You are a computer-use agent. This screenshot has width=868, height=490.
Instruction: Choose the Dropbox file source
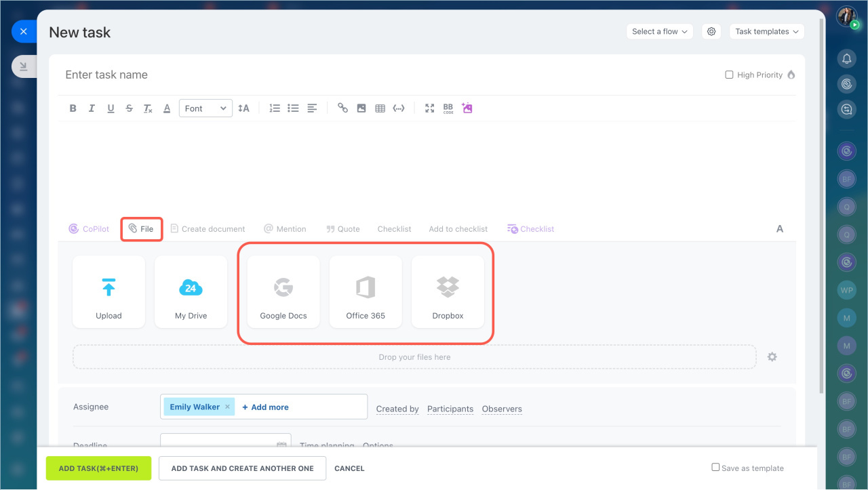[448, 292]
